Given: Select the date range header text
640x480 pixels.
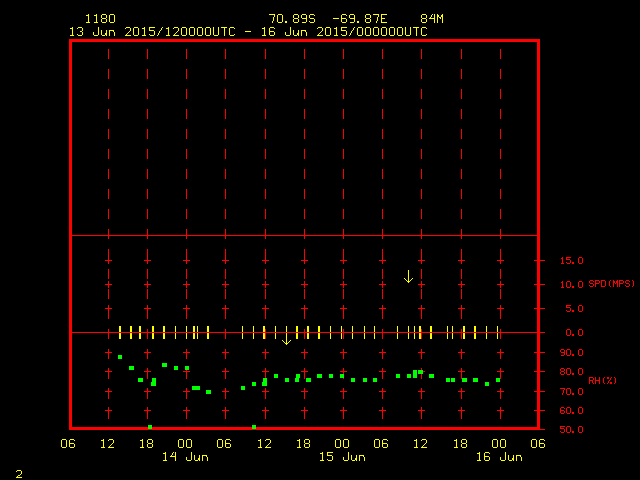Looking at the screenshot, I should pos(248,31).
